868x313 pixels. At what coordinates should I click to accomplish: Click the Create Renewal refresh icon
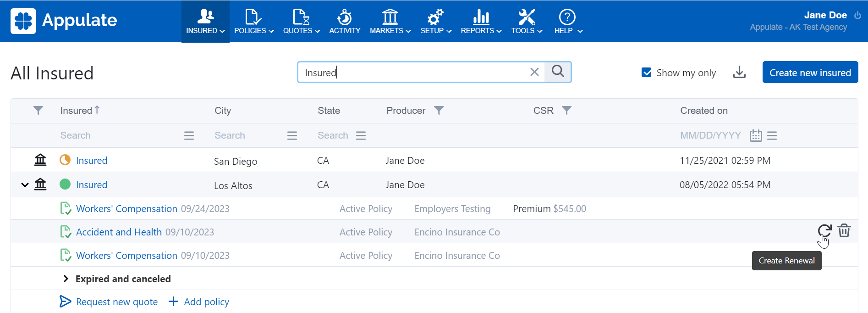pos(824,231)
